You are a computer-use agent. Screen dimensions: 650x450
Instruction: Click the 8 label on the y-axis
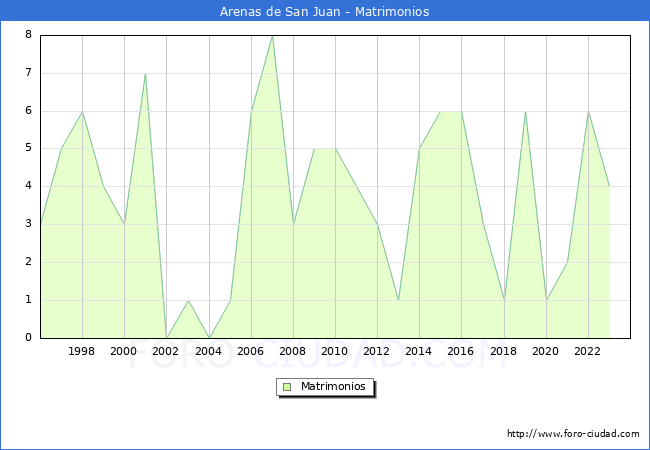[28, 35]
